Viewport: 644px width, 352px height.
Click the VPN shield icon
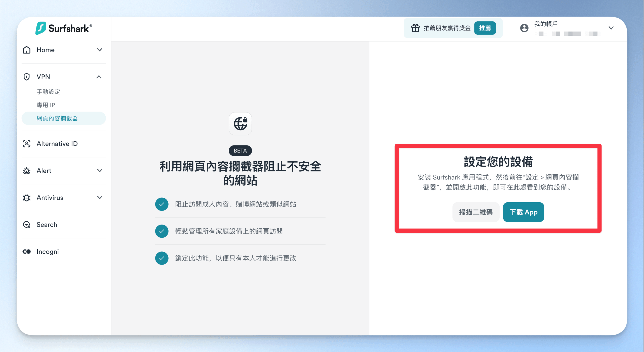point(27,77)
